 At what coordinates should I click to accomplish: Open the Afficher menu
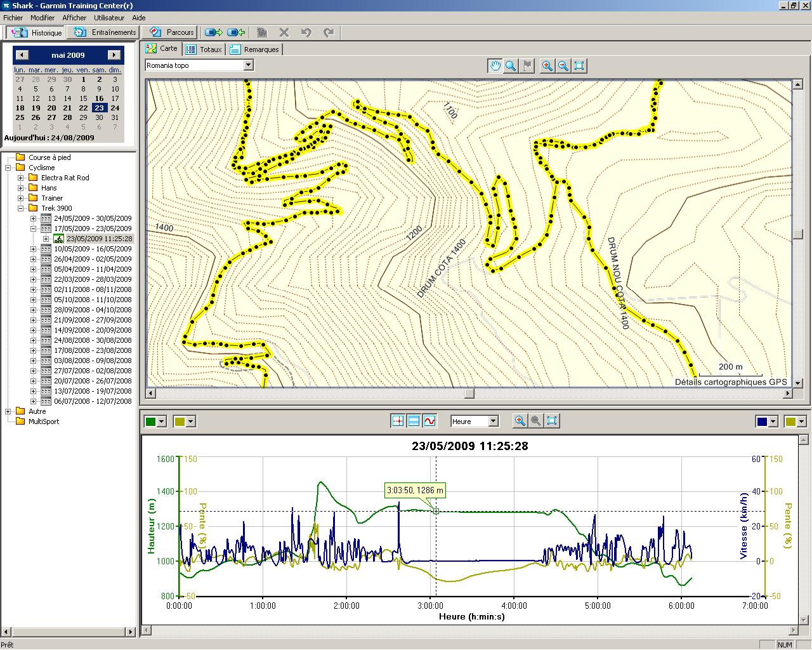tap(74, 18)
